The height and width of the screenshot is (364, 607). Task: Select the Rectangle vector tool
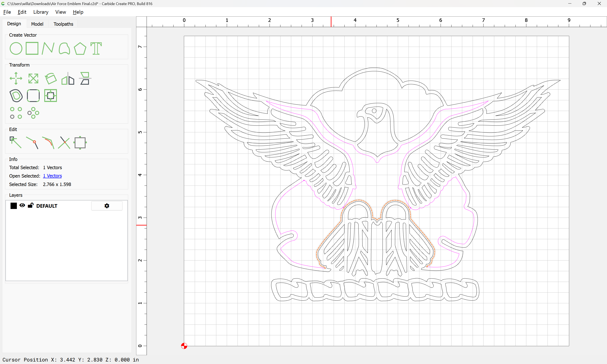[x=32, y=48]
